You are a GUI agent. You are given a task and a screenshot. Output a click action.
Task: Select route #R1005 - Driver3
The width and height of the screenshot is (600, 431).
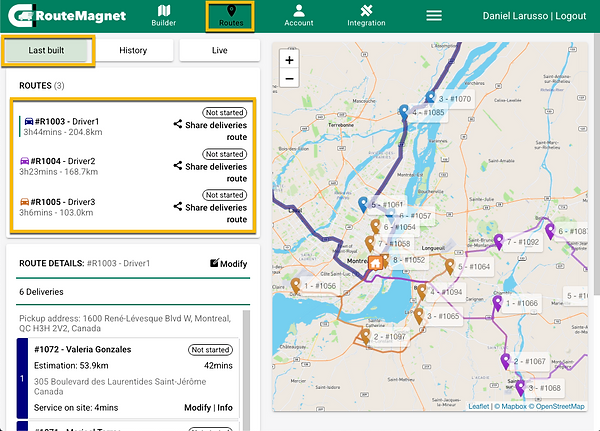63,202
